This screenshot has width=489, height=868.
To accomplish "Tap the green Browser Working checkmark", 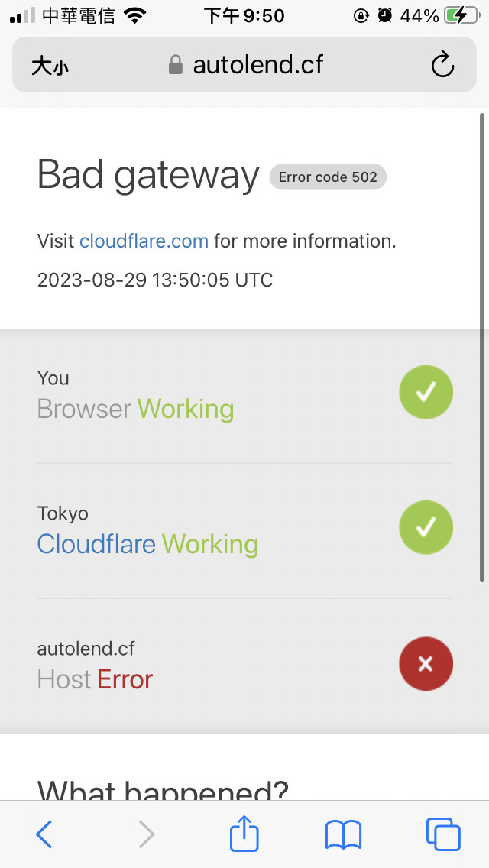I will 426,393.
